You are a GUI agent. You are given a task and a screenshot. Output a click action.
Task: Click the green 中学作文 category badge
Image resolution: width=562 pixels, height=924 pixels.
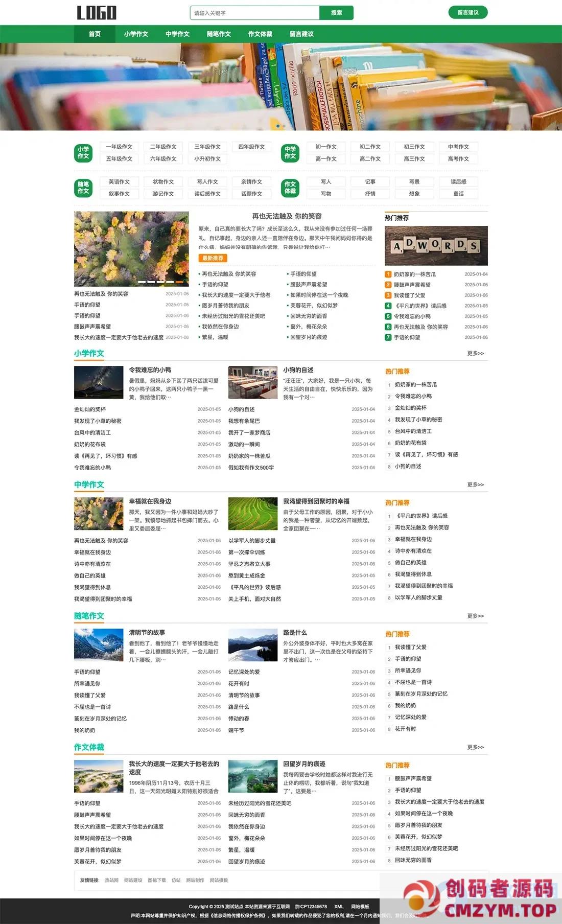290,153
